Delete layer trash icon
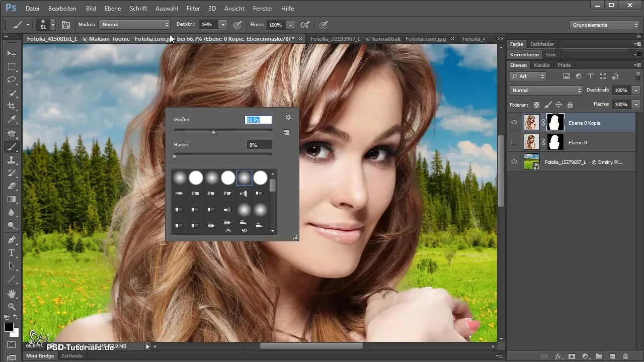This screenshot has width=644, height=362. 625,356
